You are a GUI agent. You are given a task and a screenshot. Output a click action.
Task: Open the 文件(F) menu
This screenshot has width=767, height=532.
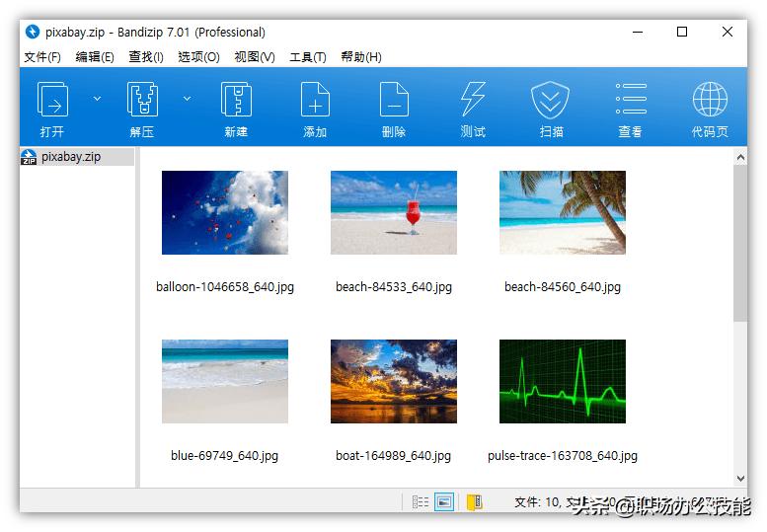(42, 57)
